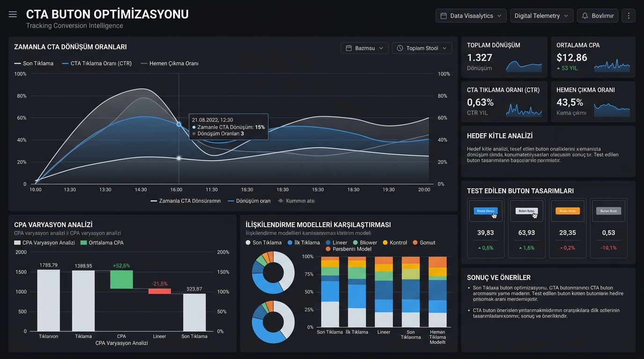Select Kontrol attribution legend item

coord(395,243)
